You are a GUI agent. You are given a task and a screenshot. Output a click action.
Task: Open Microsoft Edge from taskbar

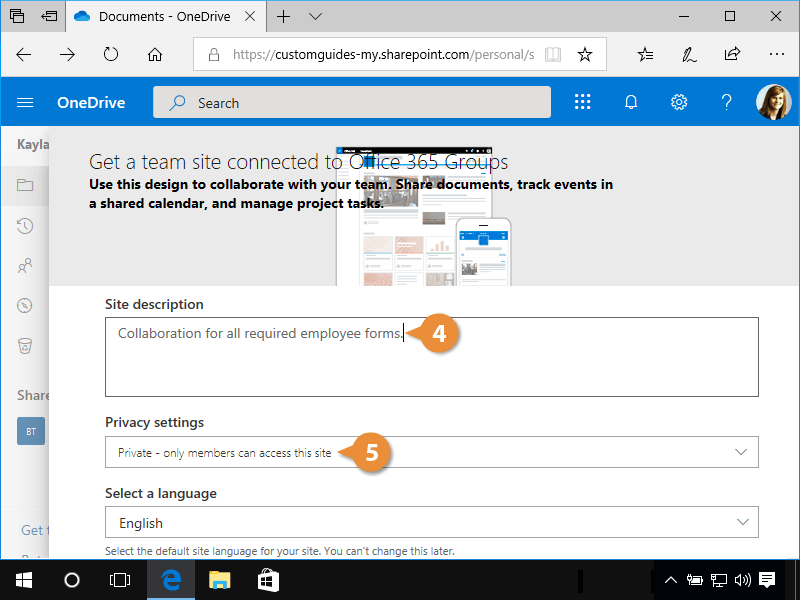point(171,580)
